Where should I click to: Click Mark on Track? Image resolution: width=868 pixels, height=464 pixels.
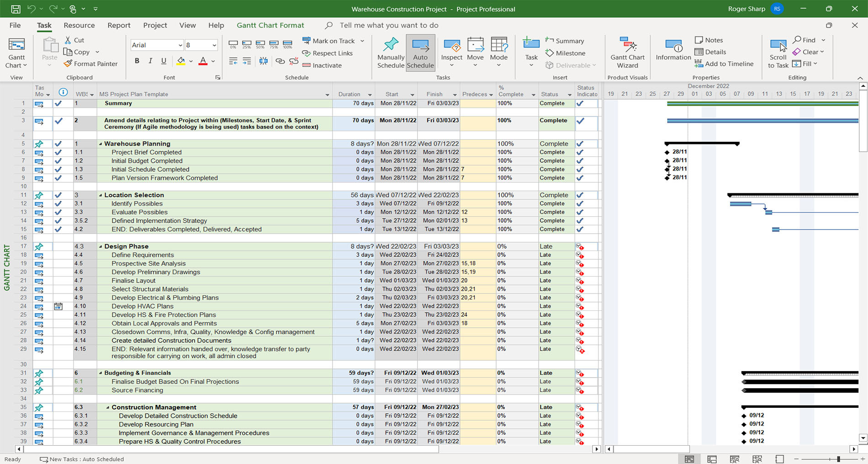pos(328,41)
